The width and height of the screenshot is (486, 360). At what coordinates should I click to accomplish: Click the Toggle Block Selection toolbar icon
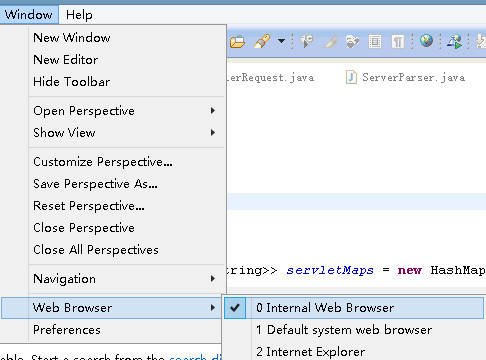point(375,42)
